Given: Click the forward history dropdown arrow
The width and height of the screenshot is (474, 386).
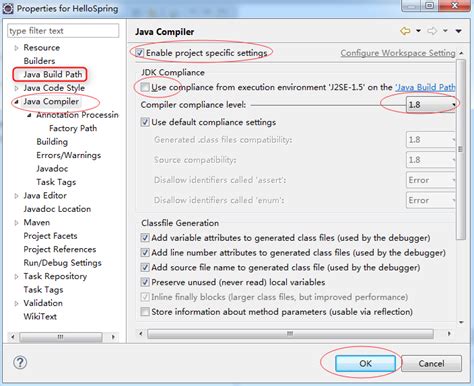Looking at the screenshot, I should coord(445,31).
